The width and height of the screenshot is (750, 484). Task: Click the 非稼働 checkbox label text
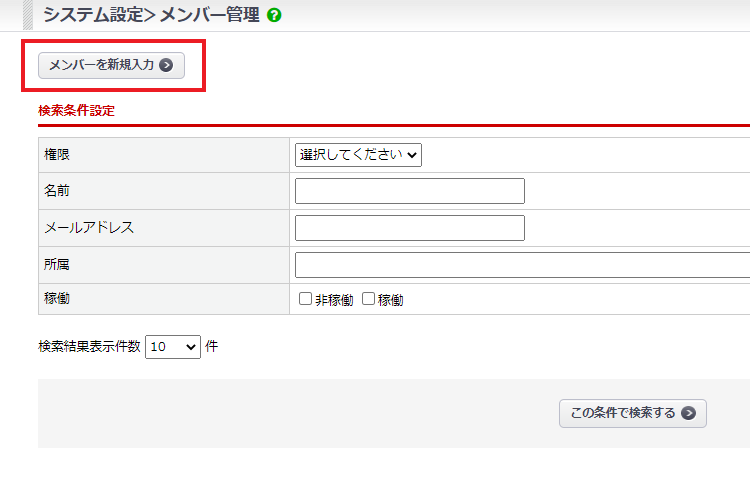(x=333, y=300)
